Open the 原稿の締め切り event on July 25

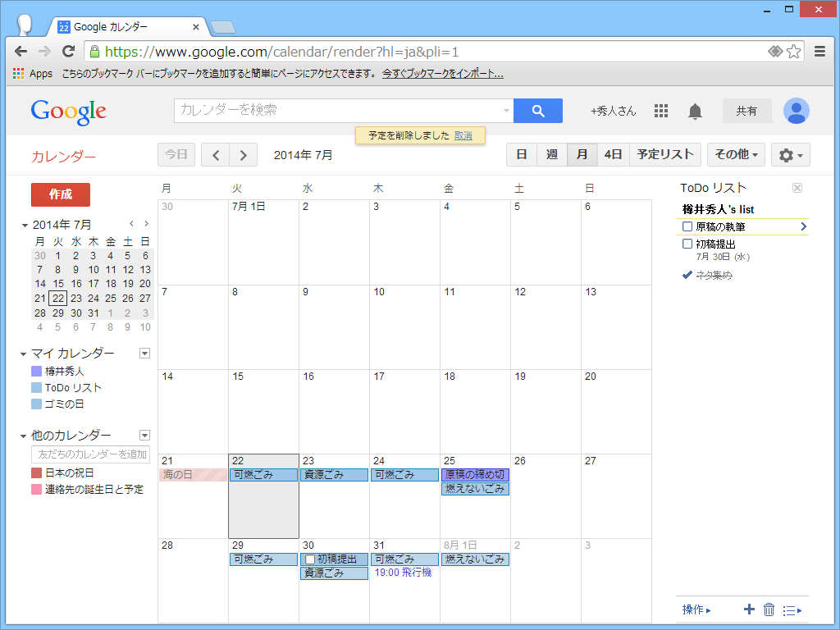(475, 475)
